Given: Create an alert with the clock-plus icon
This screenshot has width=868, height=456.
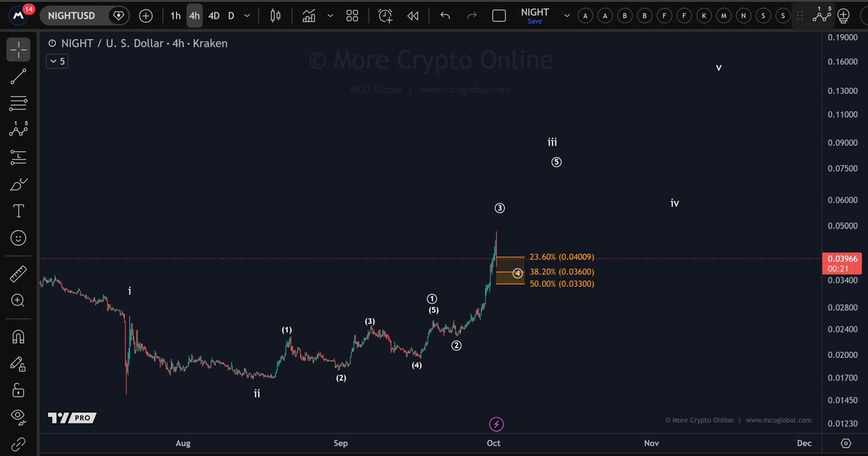Looking at the screenshot, I should (x=386, y=15).
